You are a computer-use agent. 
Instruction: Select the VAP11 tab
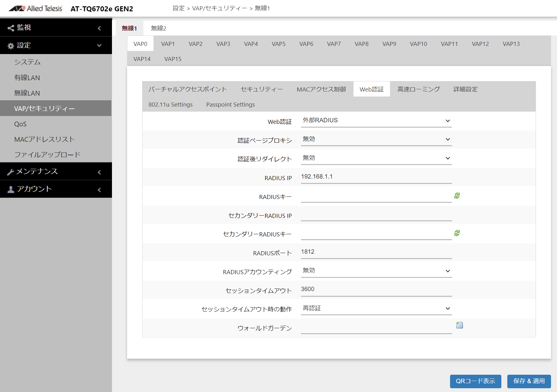pyautogui.click(x=449, y=44)
